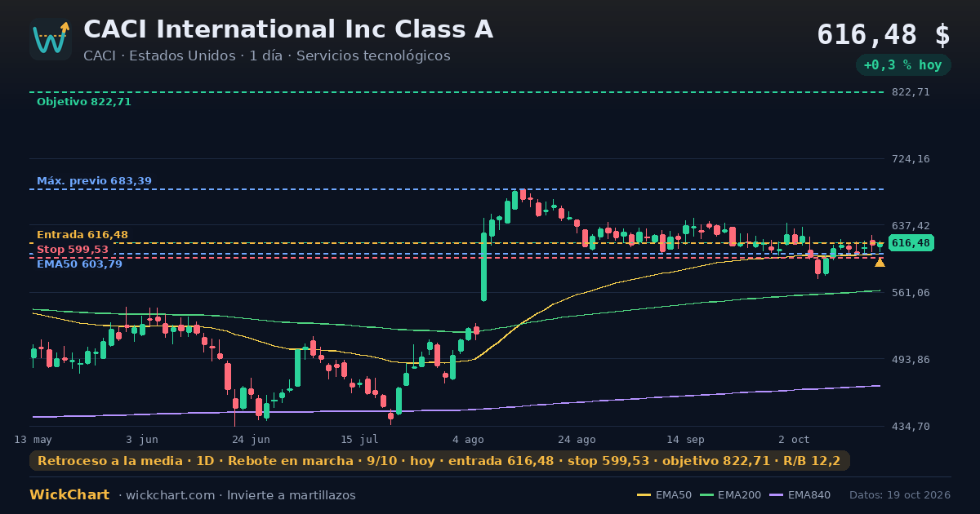Click the 637,42 axis value

(911, 226)
